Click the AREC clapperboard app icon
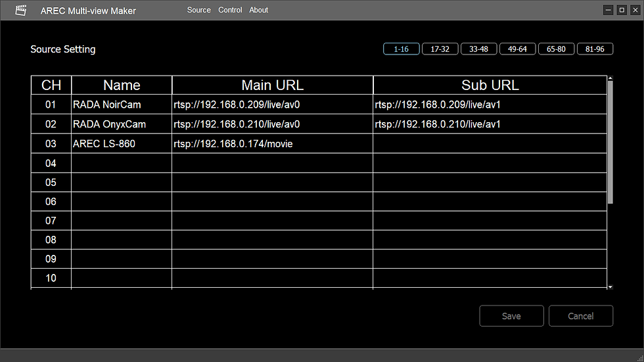The width and height of the screenshot is (644, 362). [21, 11]
